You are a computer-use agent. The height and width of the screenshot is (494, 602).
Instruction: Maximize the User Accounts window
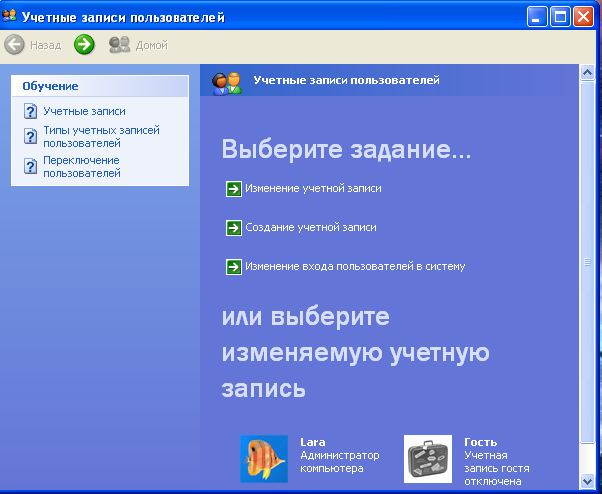click(560, 17)
